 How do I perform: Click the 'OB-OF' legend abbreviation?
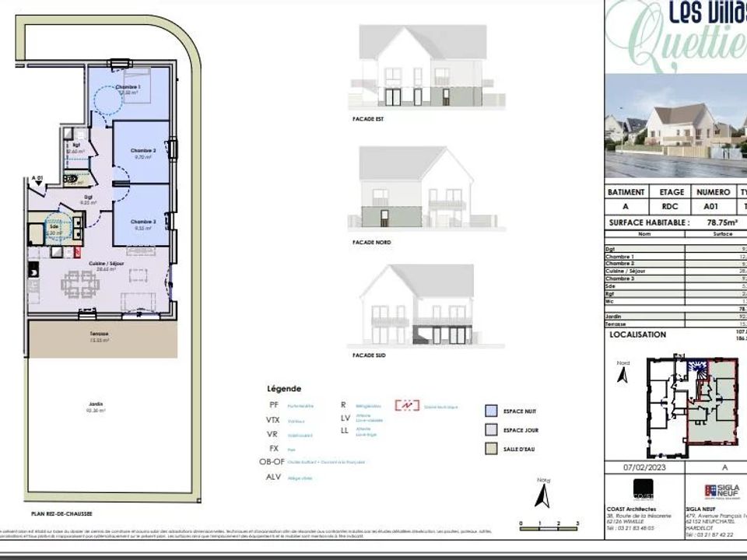272,462
